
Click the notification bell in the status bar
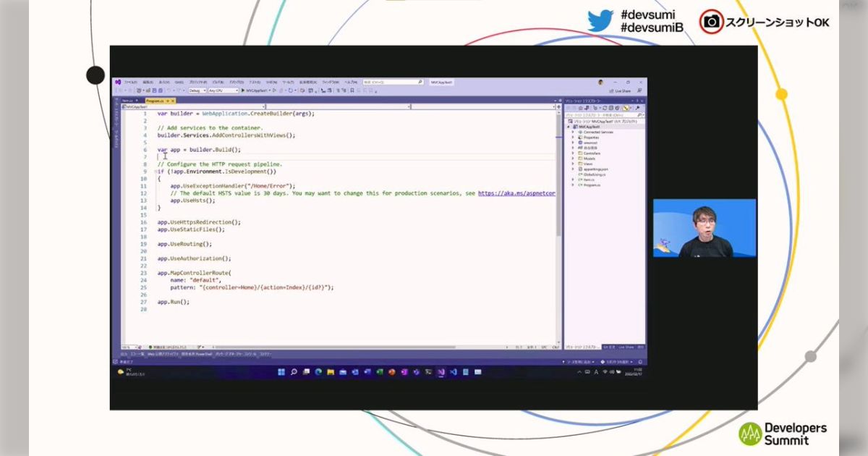tap(639, 361)
